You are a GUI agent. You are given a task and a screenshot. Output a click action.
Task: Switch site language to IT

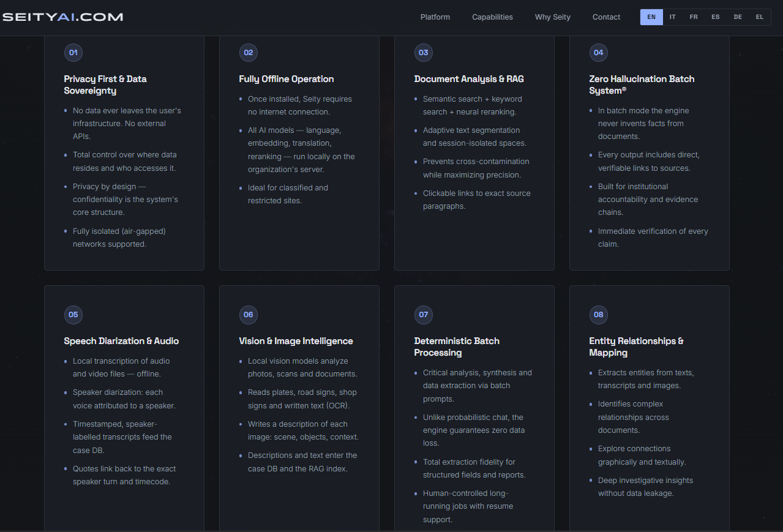click(x=673, y=17)
